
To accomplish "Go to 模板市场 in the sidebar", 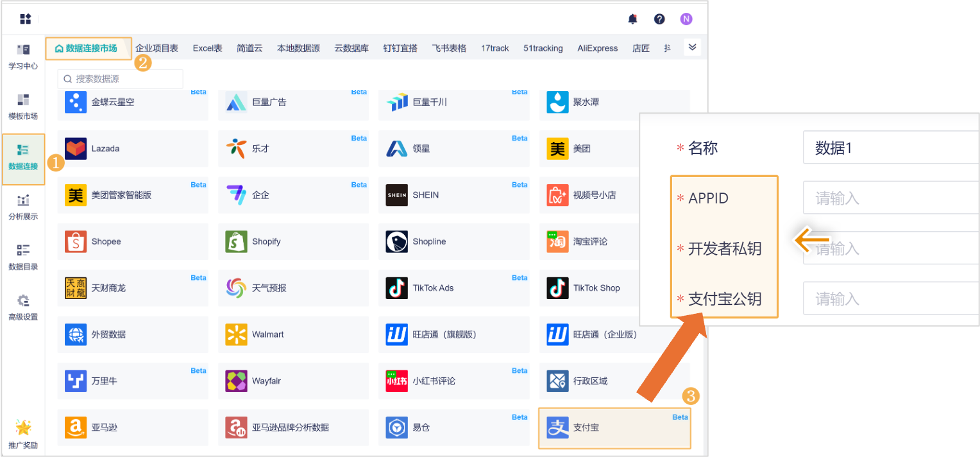I will (23, 106).
